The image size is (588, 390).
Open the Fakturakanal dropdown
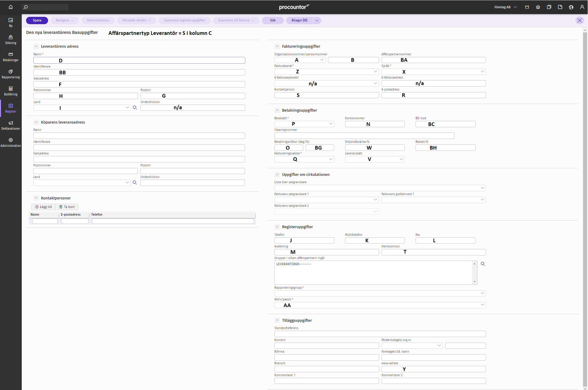pos(326,72)
